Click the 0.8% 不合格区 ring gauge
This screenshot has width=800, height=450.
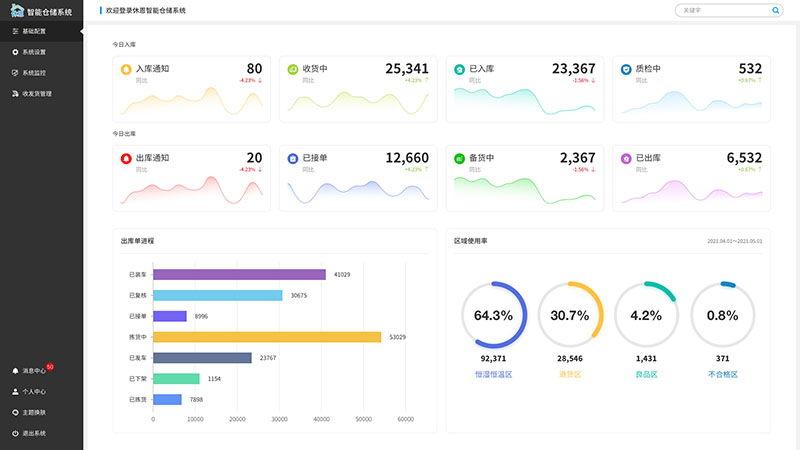722,315
